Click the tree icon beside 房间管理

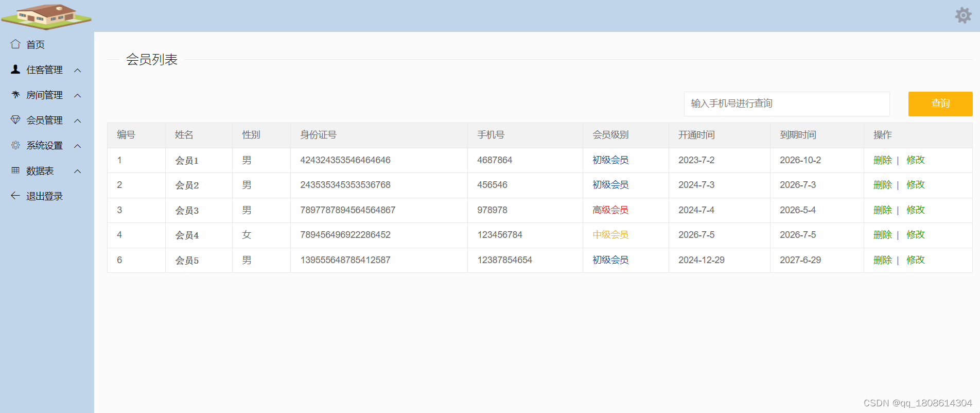click(15, 95)
